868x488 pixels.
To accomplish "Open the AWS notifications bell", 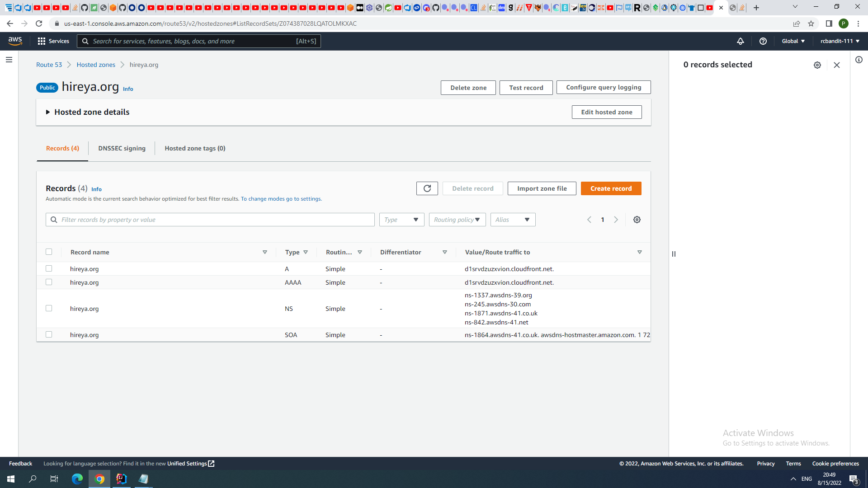I will 741,41.
